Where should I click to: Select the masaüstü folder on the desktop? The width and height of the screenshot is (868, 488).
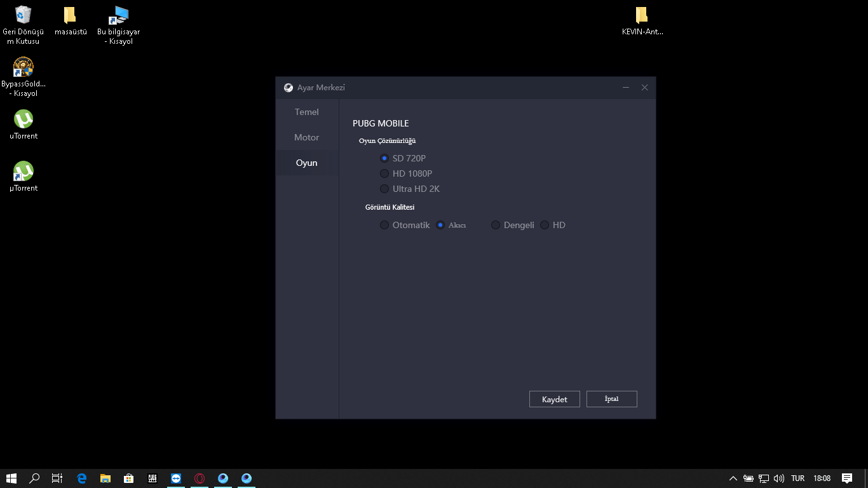click(71, 20)
